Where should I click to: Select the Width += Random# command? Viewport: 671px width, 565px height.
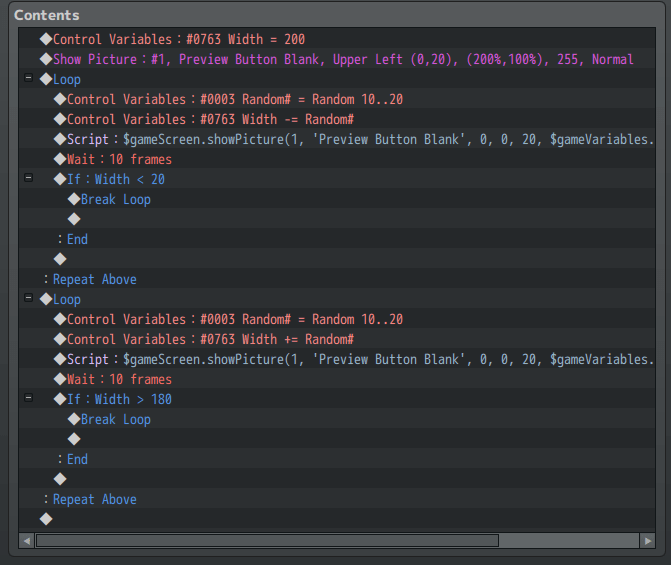coord(337,339)
